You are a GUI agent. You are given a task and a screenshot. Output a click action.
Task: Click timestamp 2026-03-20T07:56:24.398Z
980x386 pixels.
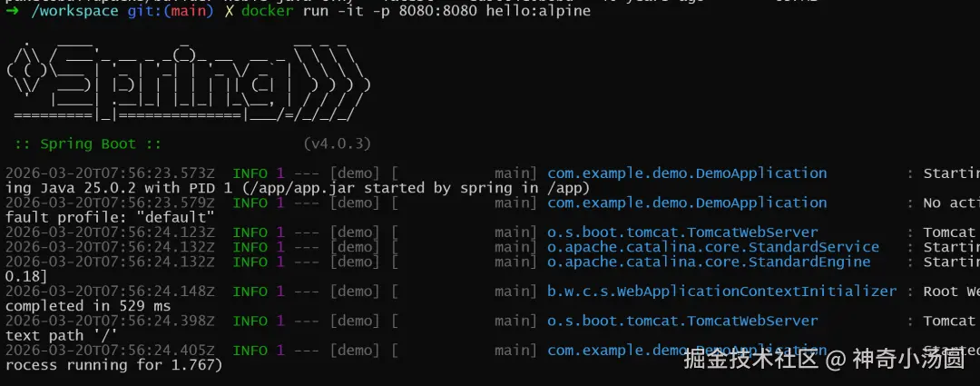click(110, 321)
